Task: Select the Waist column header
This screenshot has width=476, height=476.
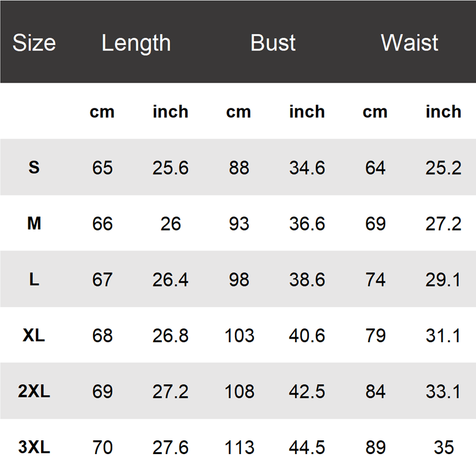Action: point(409,42)
